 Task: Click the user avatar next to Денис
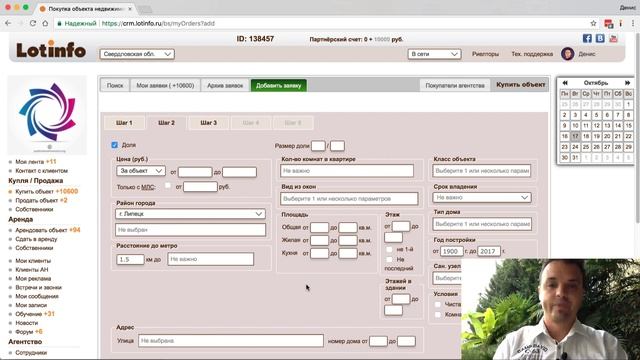click(567, 54)
